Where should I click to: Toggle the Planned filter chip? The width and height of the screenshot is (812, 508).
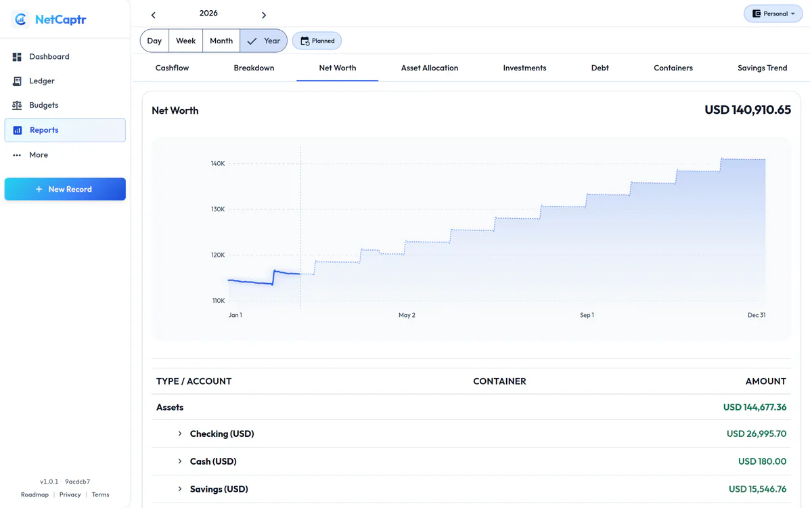coord(317,41)
